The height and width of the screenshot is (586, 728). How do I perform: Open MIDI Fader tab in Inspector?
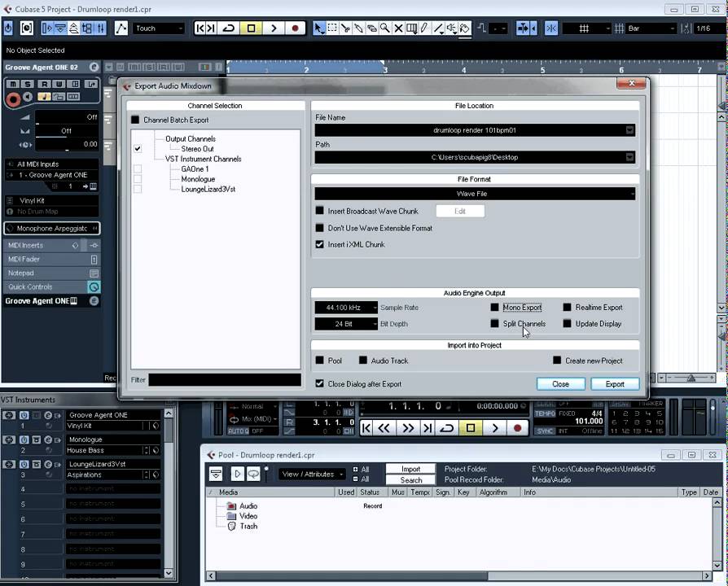pyautogui.click(x=51, y=259)
